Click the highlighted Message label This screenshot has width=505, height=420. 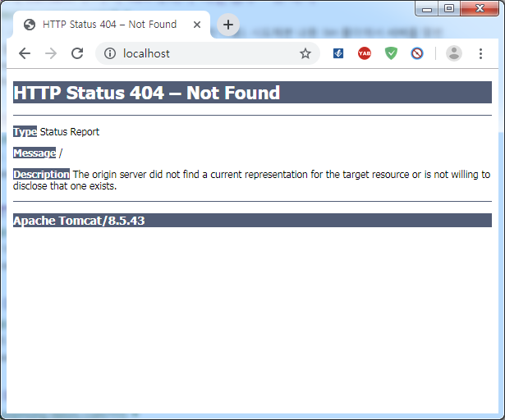(34, 153)
